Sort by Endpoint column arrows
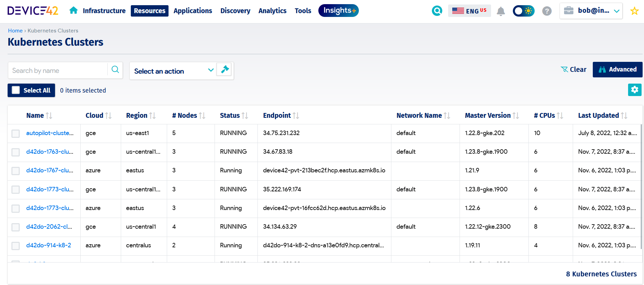The width and height of the screenshot is (644, 285). pos(296,115)
